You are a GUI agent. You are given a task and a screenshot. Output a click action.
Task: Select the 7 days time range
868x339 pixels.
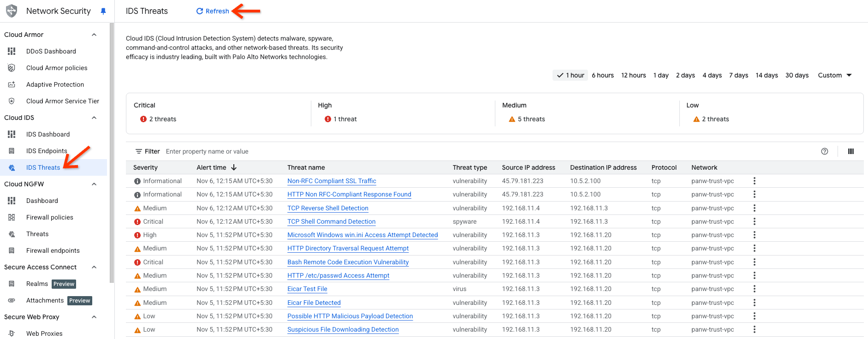point(738,75)
